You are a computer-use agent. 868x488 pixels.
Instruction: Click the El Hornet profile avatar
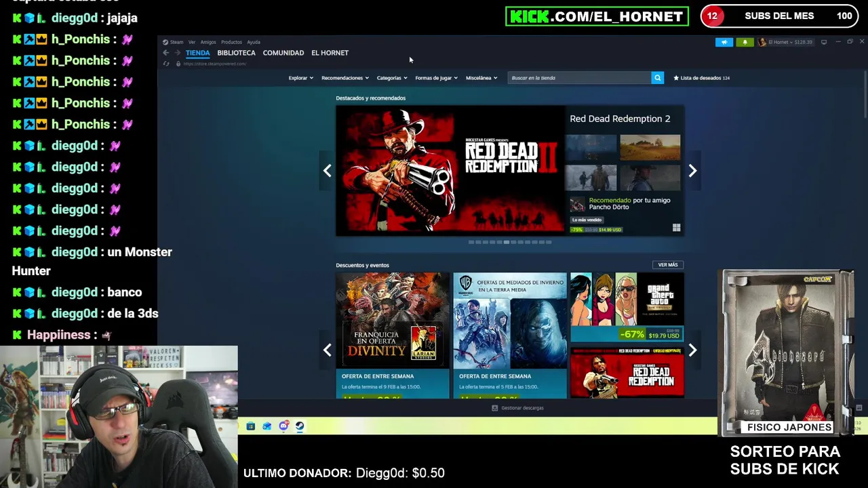(x=762, y=42)
